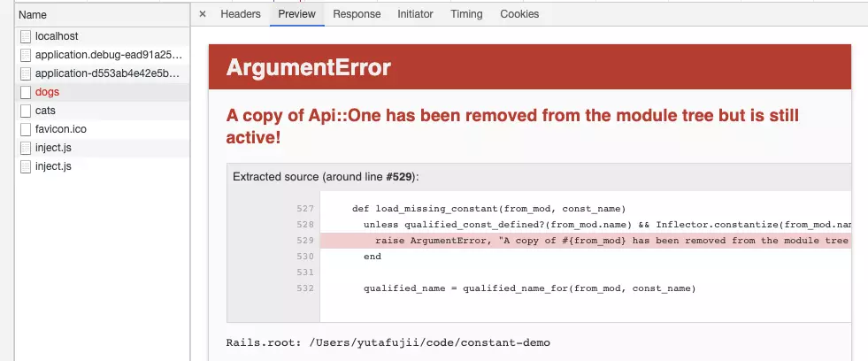Switch to the Response tab

point(357,14)
